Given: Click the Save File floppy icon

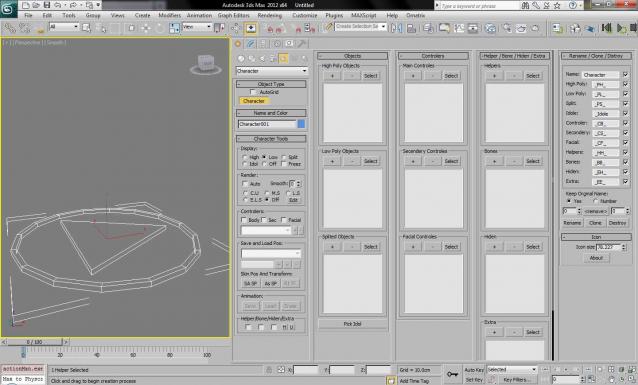Looking at the screenshot, I should click(x=47, y=5).
